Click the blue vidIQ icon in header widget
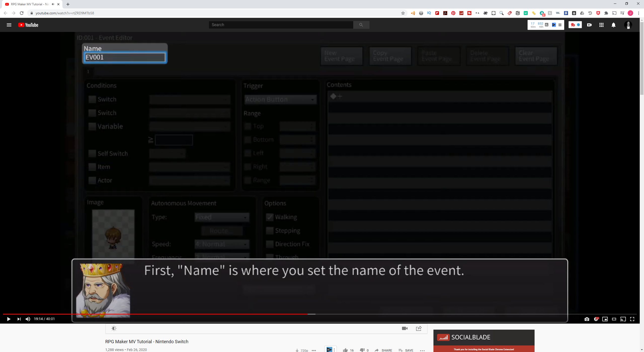The image size is (644, 352). [554, 25]
